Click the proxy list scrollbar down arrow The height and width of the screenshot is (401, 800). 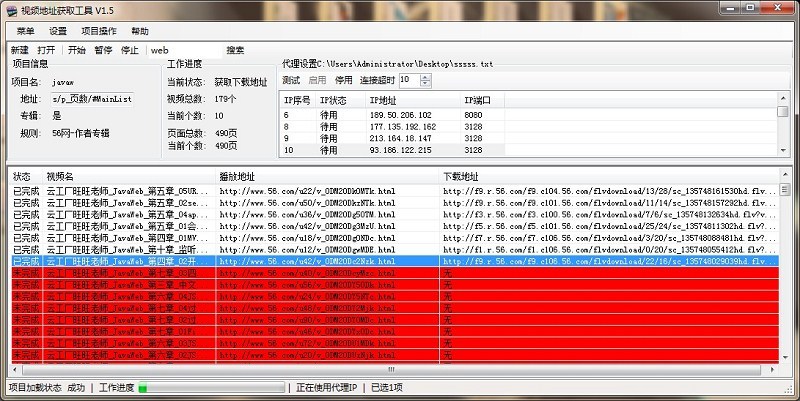pyautogui.click(x=782, y=150)
